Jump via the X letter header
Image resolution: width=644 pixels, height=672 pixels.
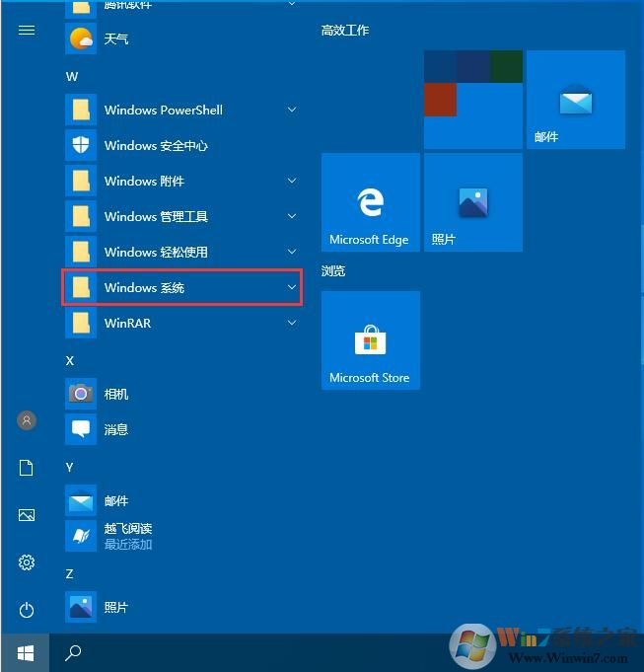(70, 361)
